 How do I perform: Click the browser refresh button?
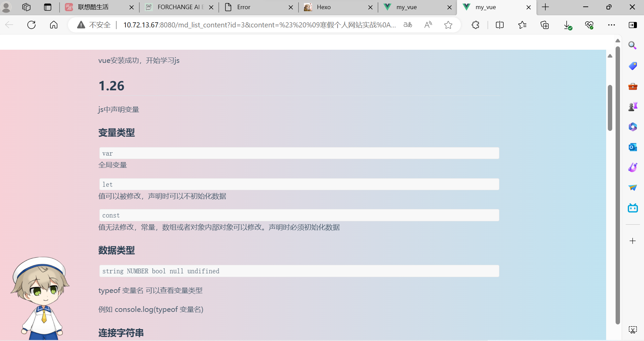pyautogui.click(x=31, y=25)
